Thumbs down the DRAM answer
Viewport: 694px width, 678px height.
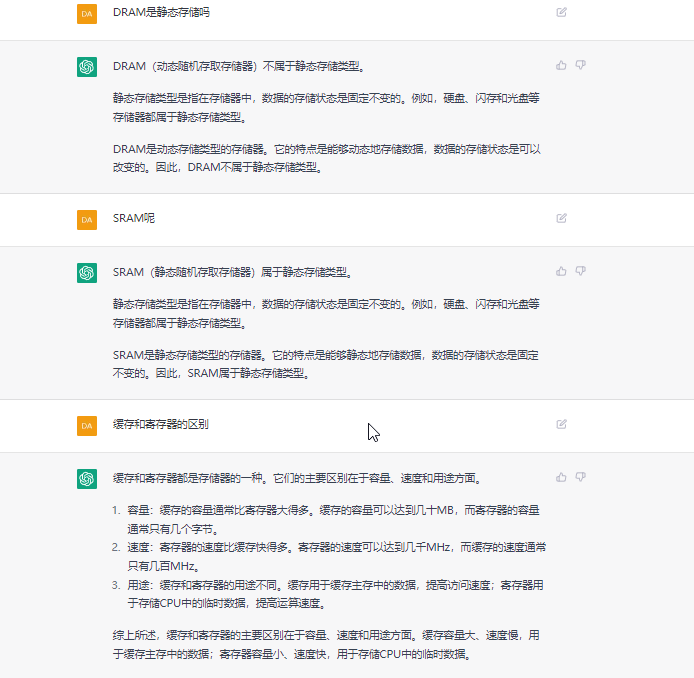(x=581, y=65)
